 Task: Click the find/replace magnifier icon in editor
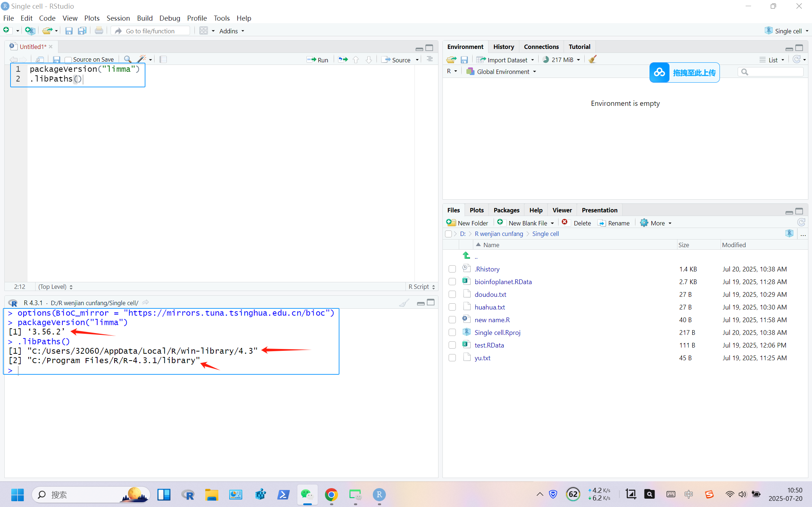pyautogui.click(x=127, y=59)
